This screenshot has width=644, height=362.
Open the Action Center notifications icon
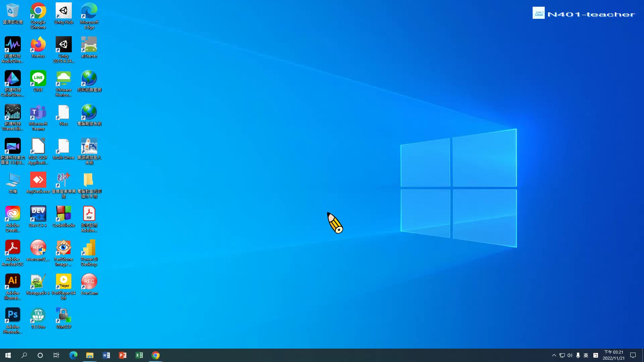[x=633, y=355]
